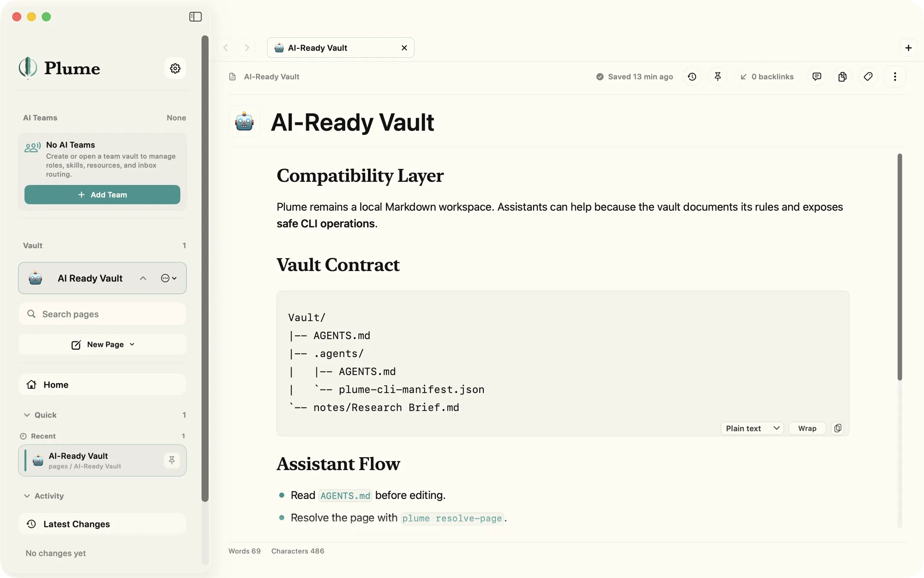
Task: Show the 0 backlinks panel
Action: tap(767, 77)
